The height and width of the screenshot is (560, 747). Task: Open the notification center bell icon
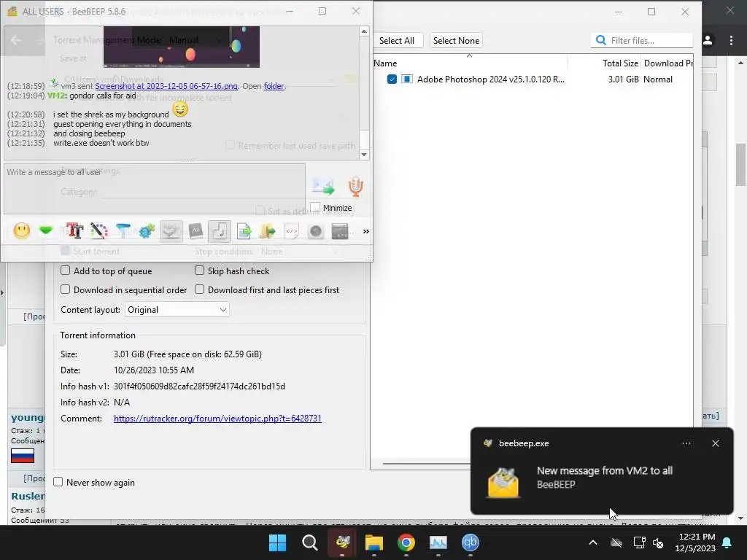pyautogui.click(x=727, y=542)
